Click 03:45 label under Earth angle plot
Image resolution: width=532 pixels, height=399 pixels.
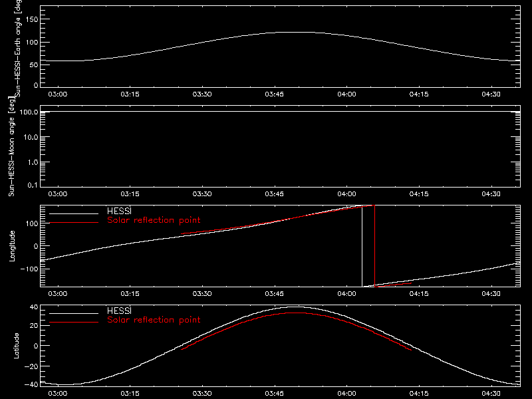pos(274,94)
